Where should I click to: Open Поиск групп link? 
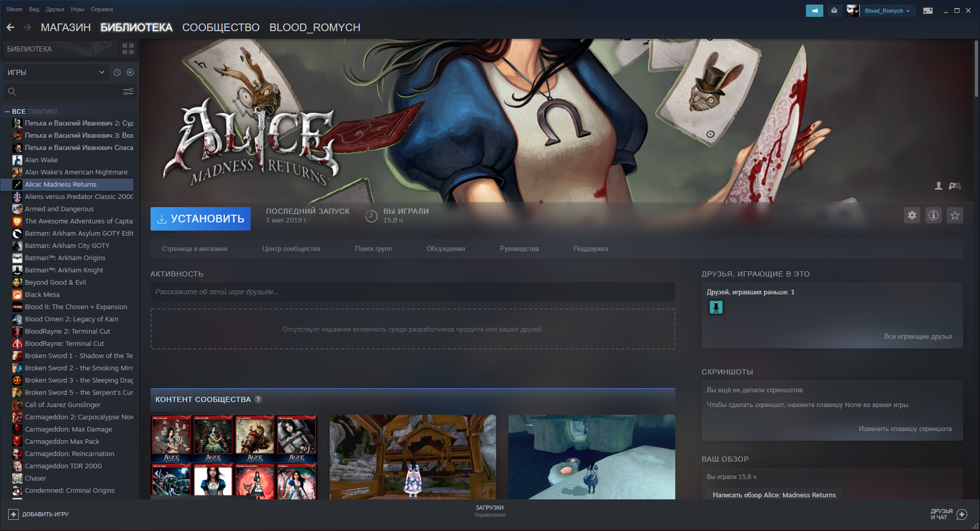(374, 249)
